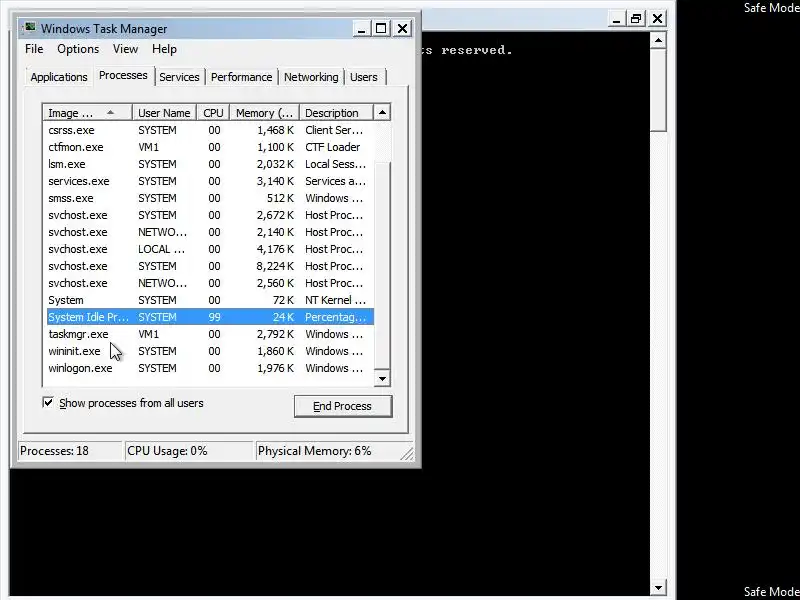Viewport: 800px width, 600px height.
Task: Switch to the Applications tab
Action: [x=59, y=77]
